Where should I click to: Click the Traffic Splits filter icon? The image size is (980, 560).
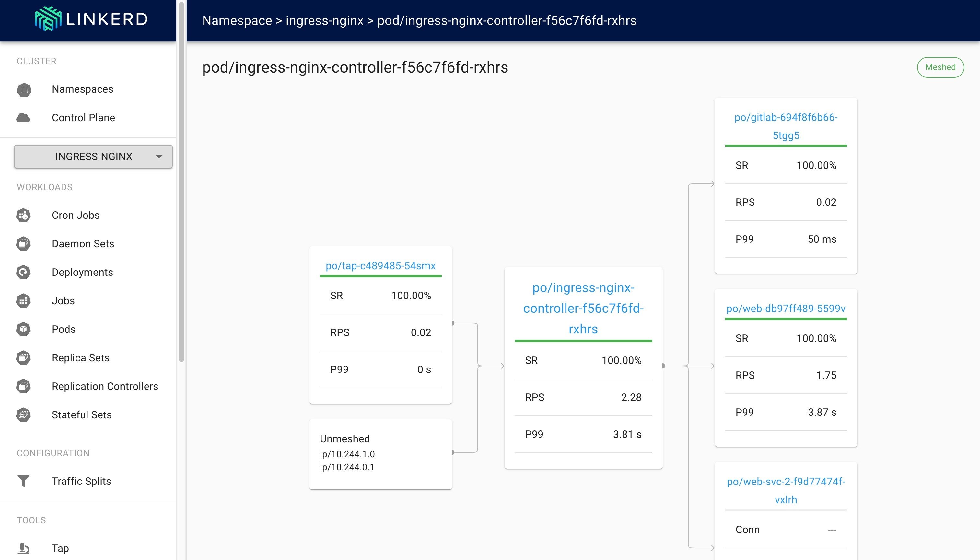(x=24, y=481)
